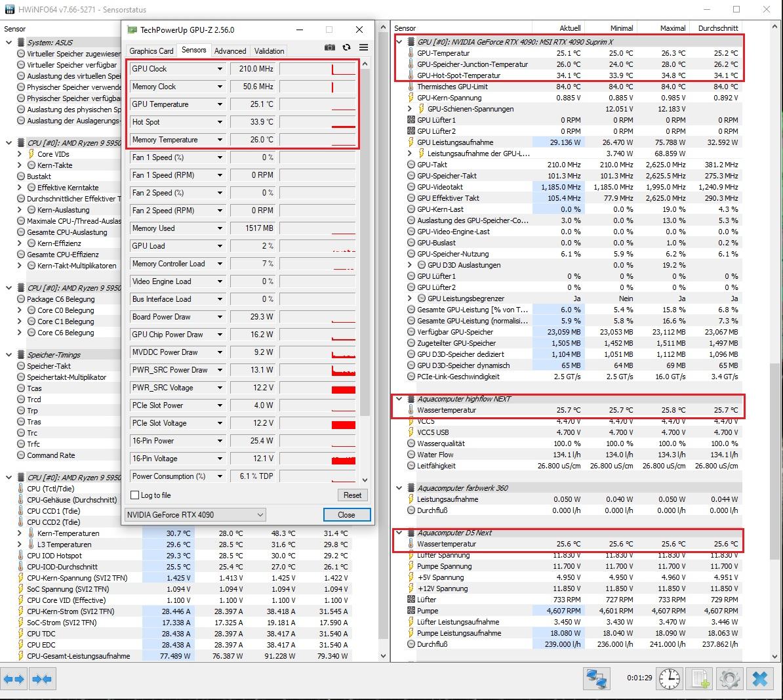The height and width of the screenshot is (700, 783).
Task: Switch to the Graphics Card tab
Action: [x=151, y=51]
